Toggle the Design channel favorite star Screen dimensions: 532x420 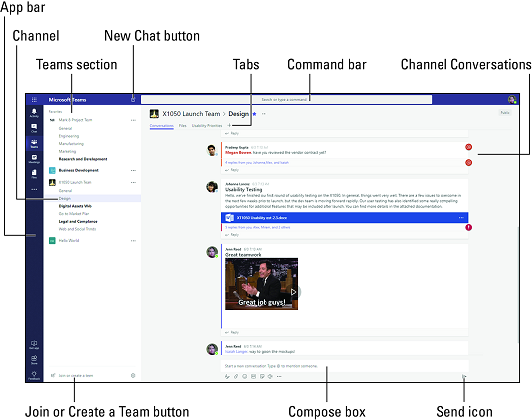click(254, 114)
